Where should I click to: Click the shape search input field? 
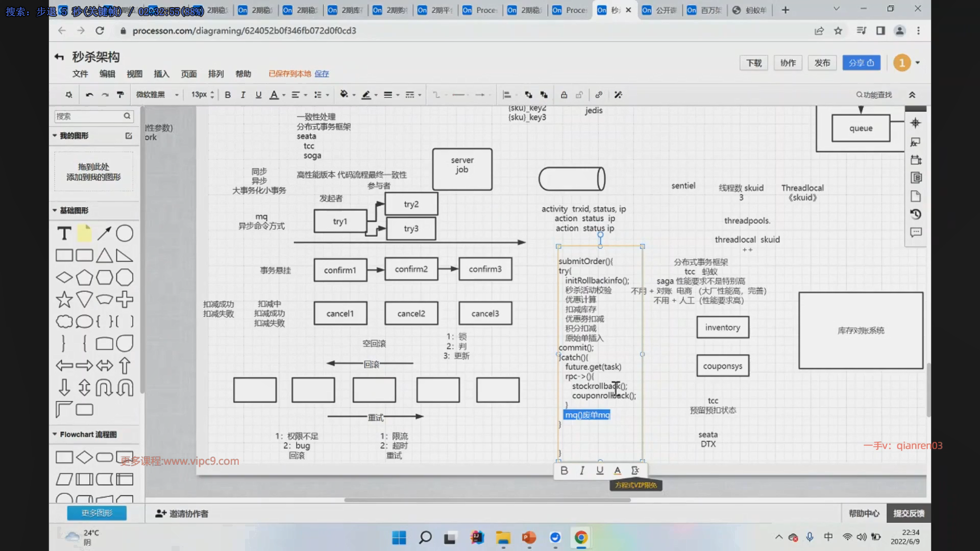pos(88,116)
